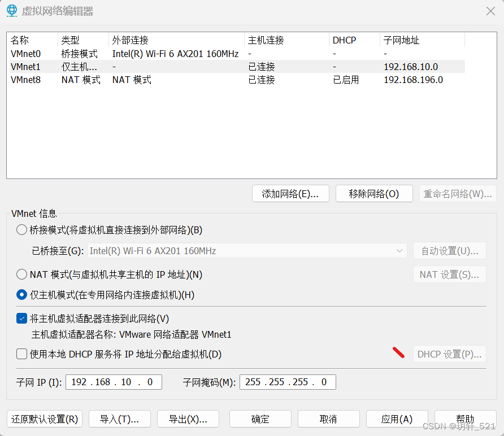
Task: Click 移除网络 button
Action: (x=374, y=194)
